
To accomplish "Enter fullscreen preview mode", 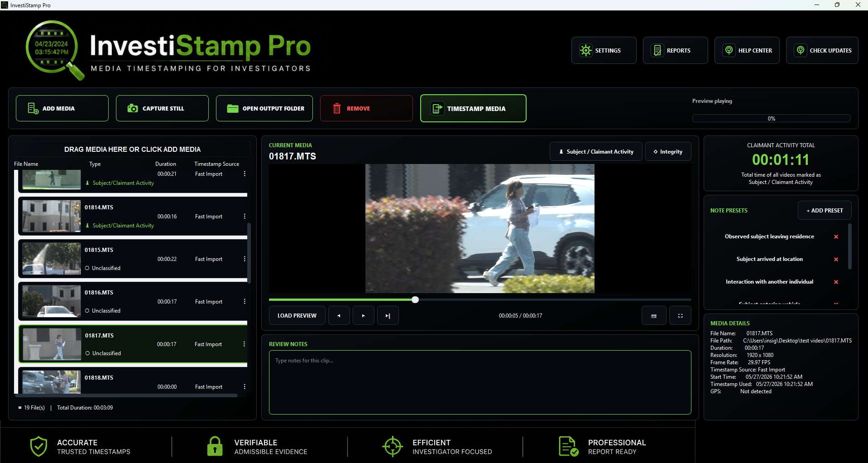I will pyautogui.click(x=680, y=316).
